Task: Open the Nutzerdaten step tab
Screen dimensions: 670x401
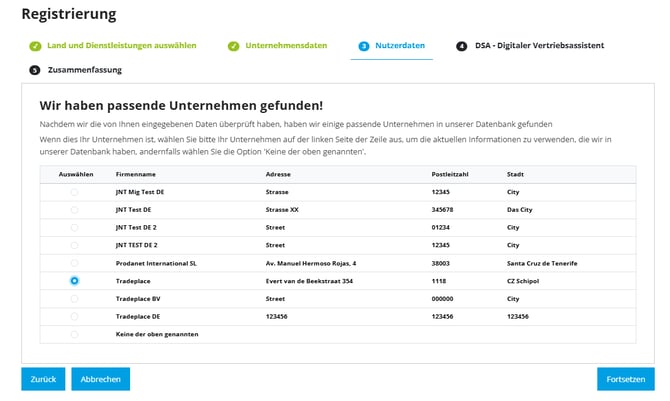Action: coord(399,46)
